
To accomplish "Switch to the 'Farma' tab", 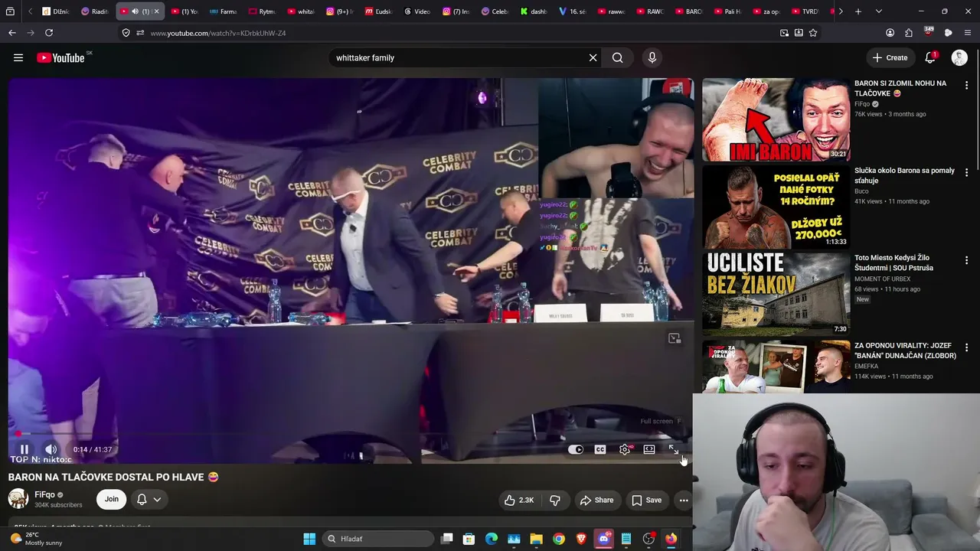I will coord(224,11).
